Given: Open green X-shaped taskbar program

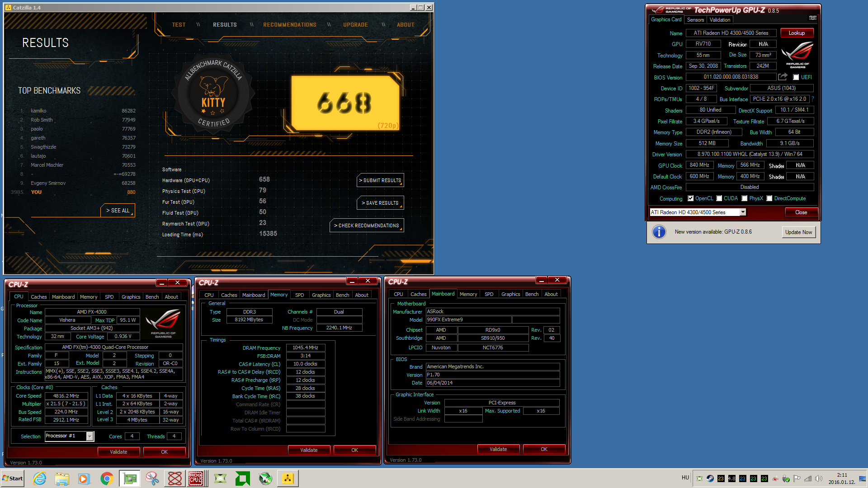Looking at the screenshot, I should tap(220, 479).
